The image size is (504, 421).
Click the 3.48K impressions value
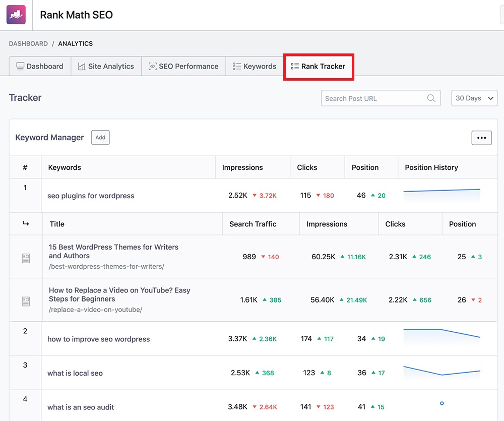point(237,407)
